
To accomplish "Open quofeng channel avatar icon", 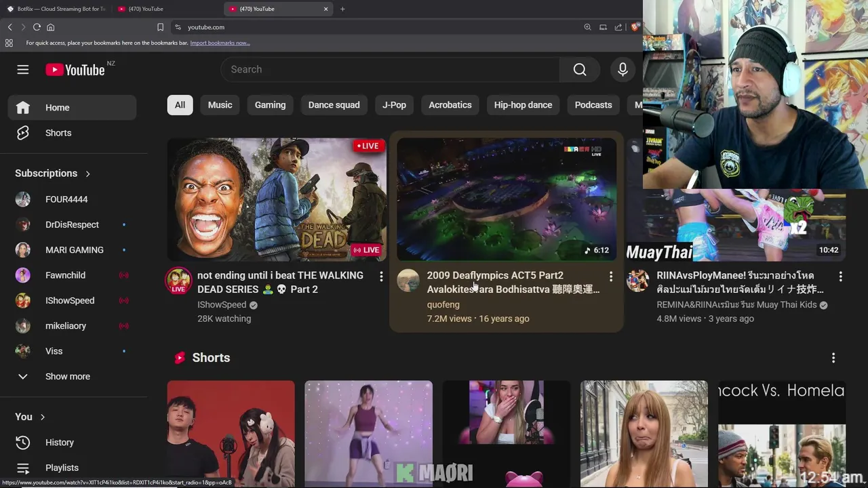I will click(x=408, y=281).
